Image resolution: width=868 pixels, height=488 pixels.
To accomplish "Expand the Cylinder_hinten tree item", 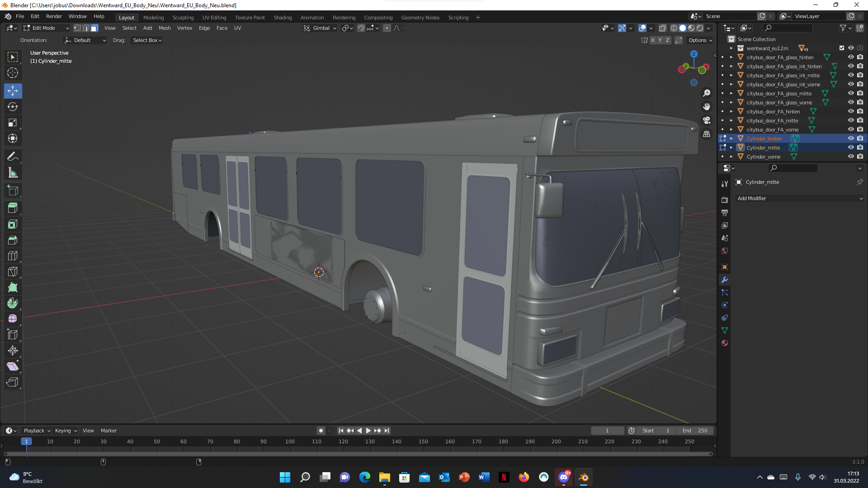I will point(731,139).
